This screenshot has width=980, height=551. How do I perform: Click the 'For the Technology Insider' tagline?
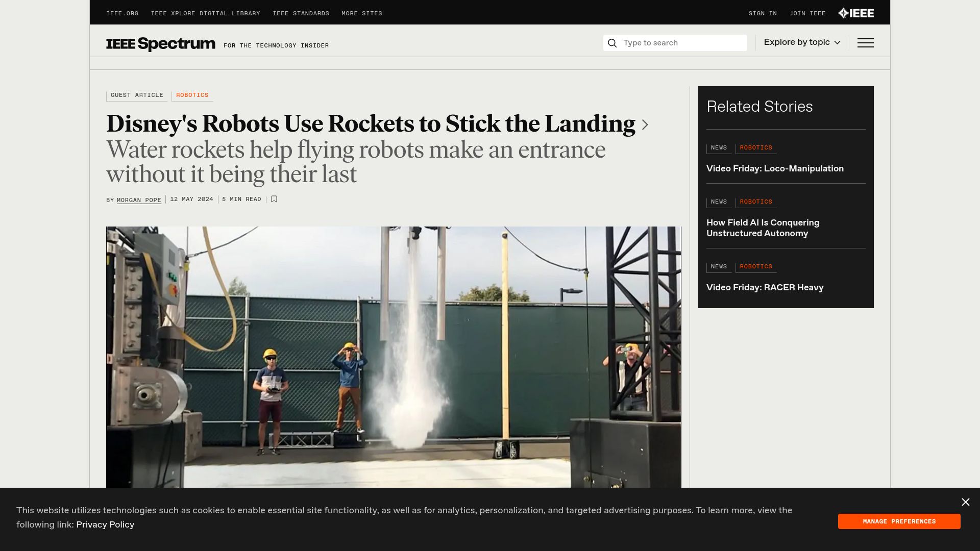pos(276,46)
